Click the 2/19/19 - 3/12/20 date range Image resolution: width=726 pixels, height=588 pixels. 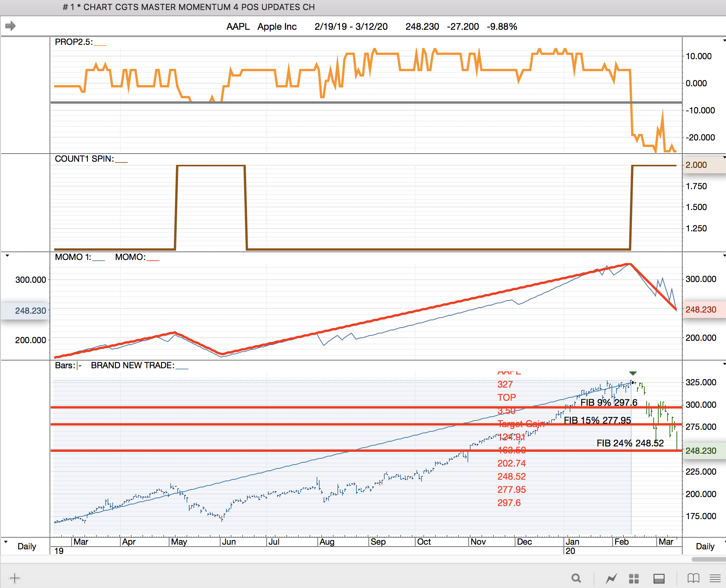[x=351, y=26]
